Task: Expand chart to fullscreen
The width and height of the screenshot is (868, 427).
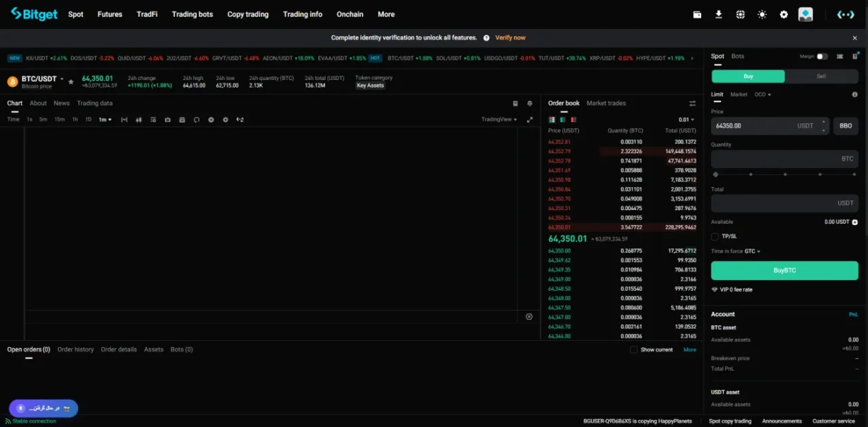Action: coord(530,120)
